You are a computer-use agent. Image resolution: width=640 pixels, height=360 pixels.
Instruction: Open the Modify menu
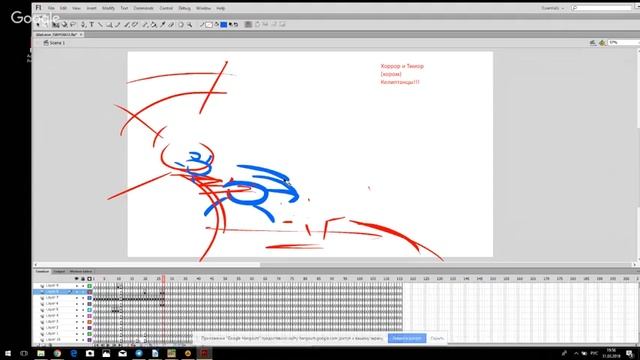click(x=108, y=8)
